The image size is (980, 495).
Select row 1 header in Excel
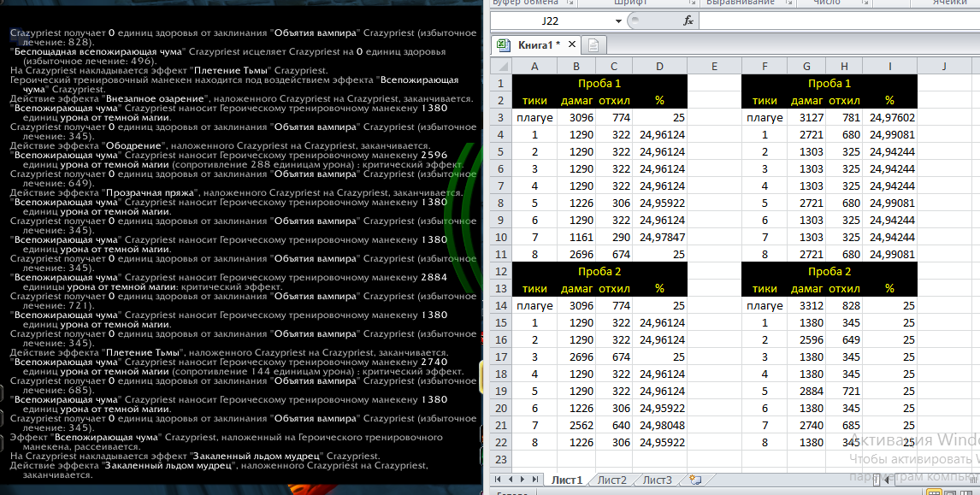[x=500, y=83]
